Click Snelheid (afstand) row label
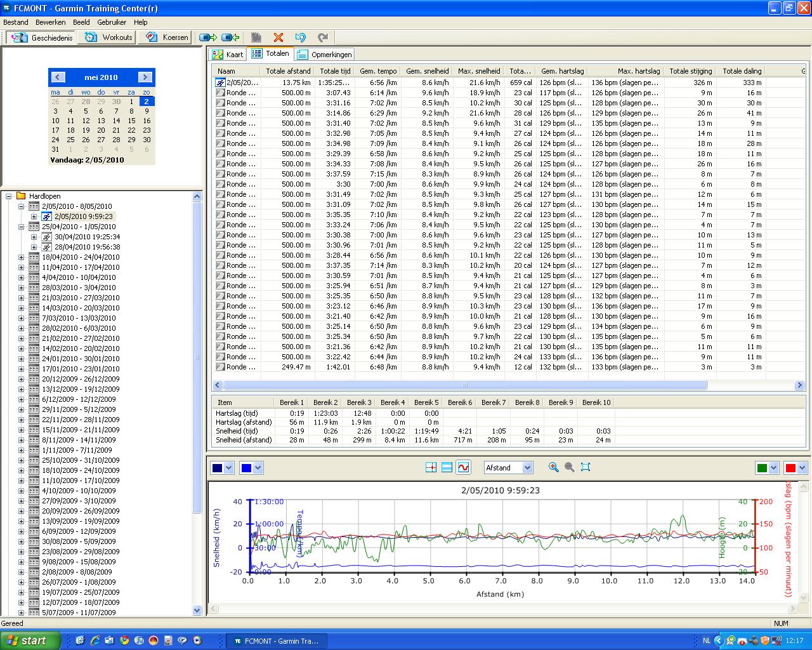Screen dimensions: 812x650 coord(244,440)
